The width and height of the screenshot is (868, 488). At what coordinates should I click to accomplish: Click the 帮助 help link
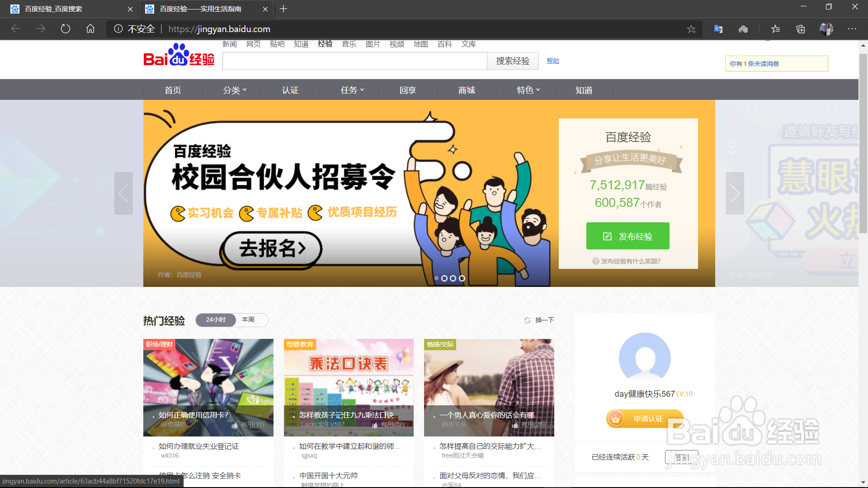coord(552,61)
